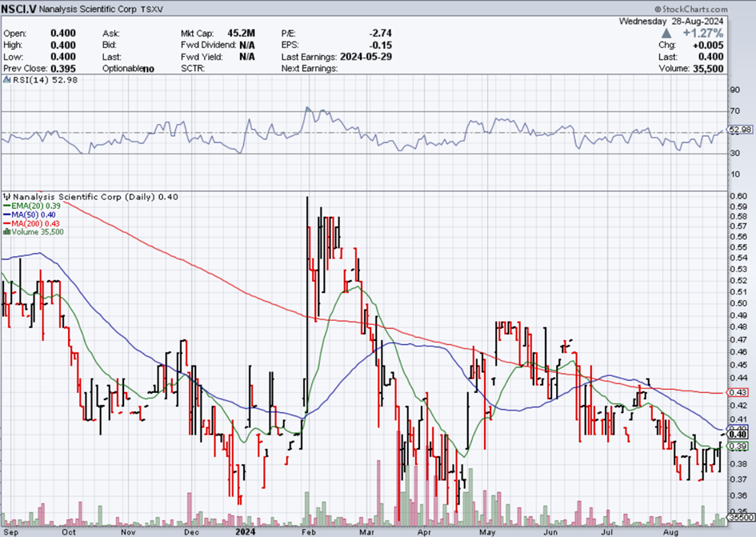Viewport: 756px width, 537px height.
Task: Click the MA(200) 0.43 legend entry
Action: point(36,223)
